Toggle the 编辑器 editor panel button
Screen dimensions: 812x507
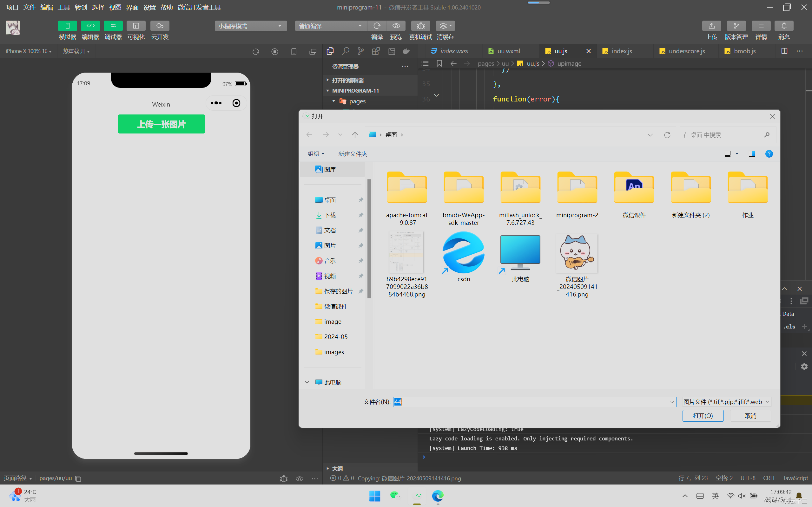click(x=90, y=26)
